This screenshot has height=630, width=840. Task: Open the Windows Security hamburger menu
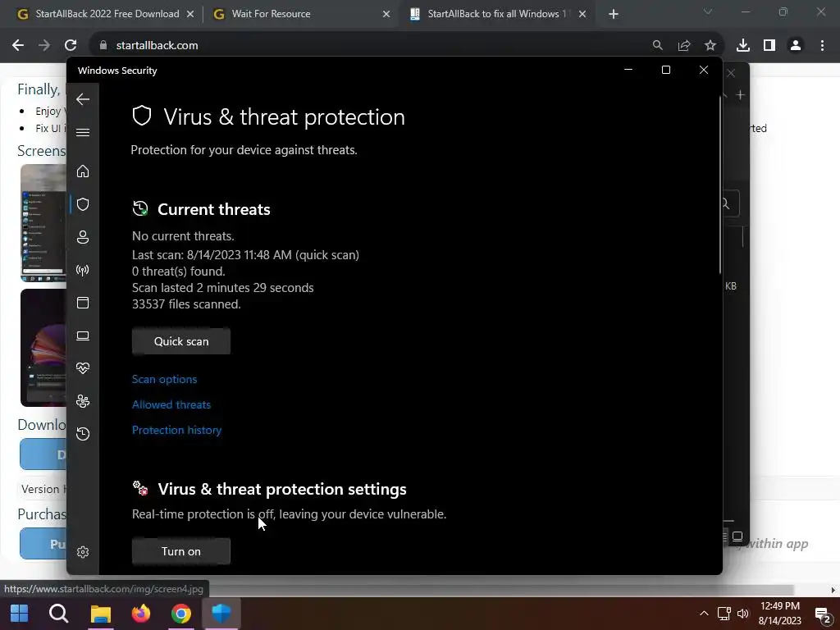(83, 132)
